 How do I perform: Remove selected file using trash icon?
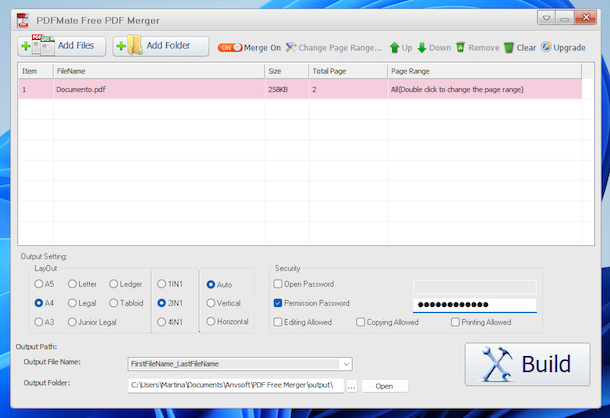pos(477,47)
